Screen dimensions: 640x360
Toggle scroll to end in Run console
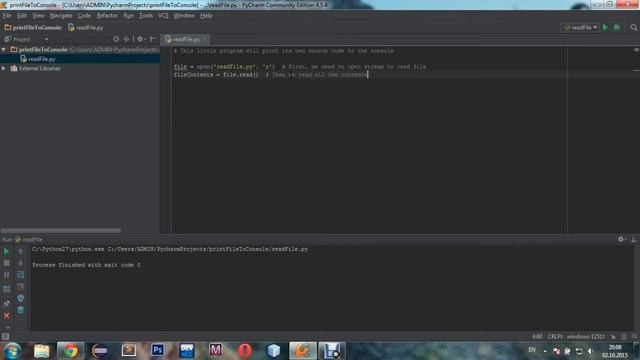pos(20,287)
